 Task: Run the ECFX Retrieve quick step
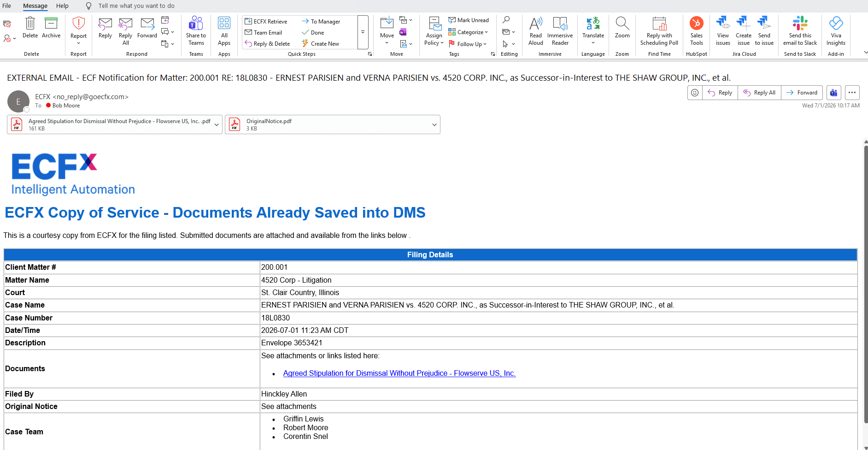[x=266, y=21]
